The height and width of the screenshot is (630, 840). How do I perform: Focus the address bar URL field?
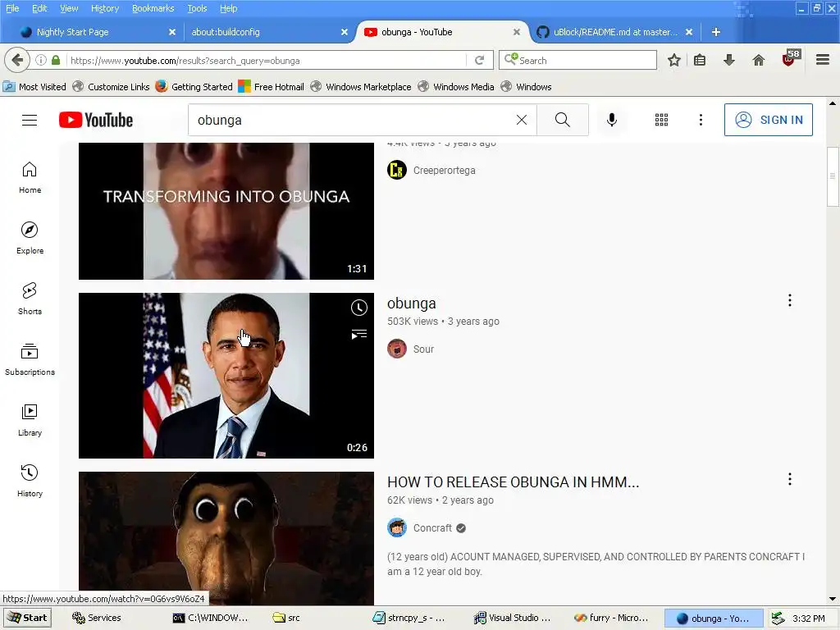click(x=265, y=61)
